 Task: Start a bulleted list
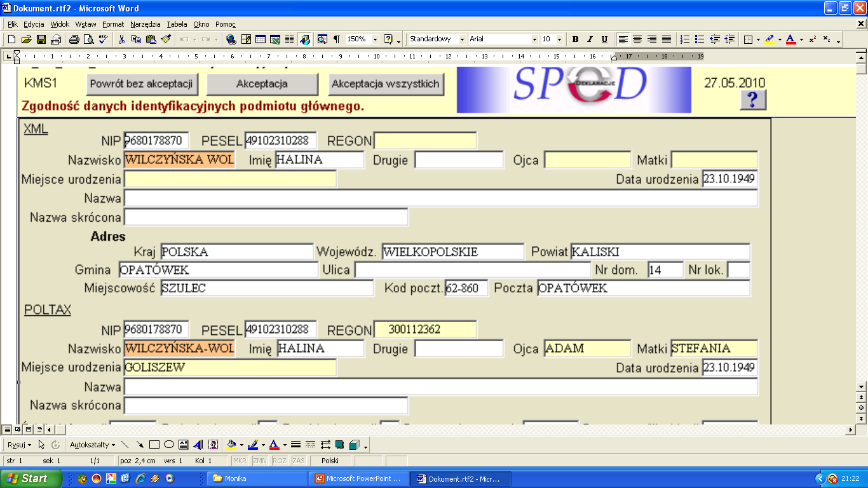click(x=700, y=39)
